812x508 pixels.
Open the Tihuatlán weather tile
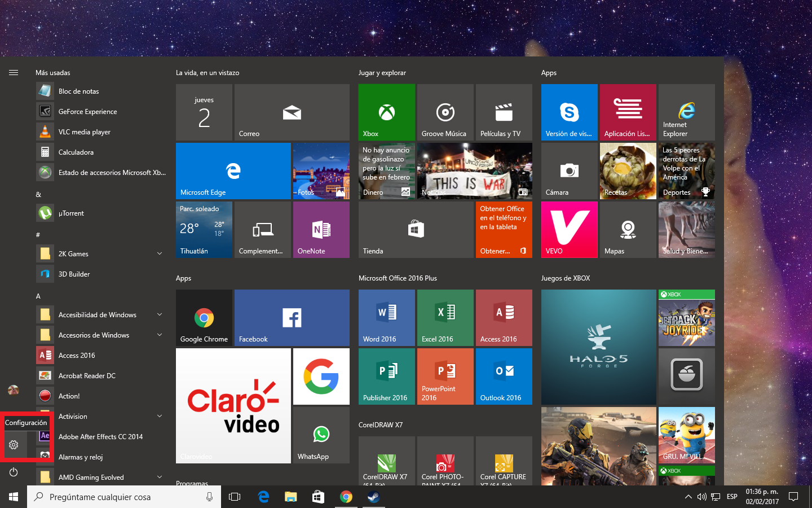click(x=204, y=230)
